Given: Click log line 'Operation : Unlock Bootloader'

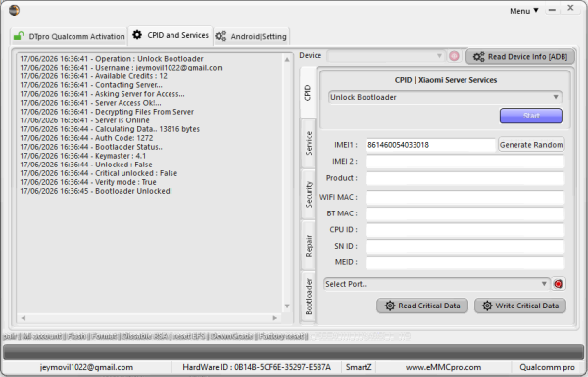Looking at the screenshot, I should (x=112, y=59).
